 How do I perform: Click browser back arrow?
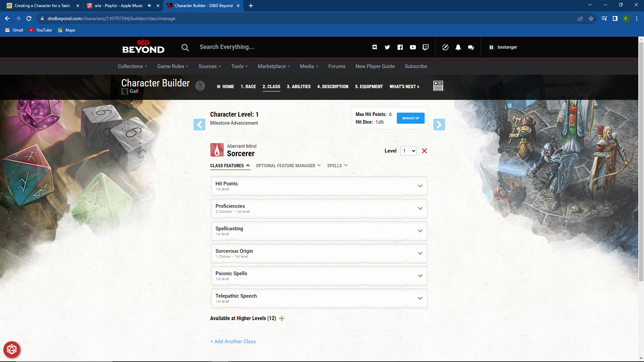point(7,18)
